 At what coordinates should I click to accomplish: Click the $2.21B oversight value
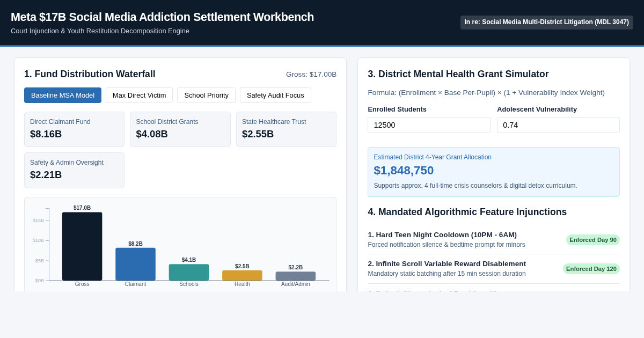point(46,175)
